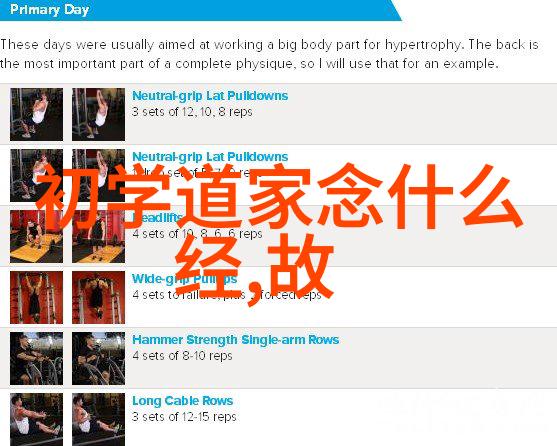Screen dimensions: 557x446
Task: Click second thumbnail of top Lat Pulldowns row
Action: [x=98, y=114]
